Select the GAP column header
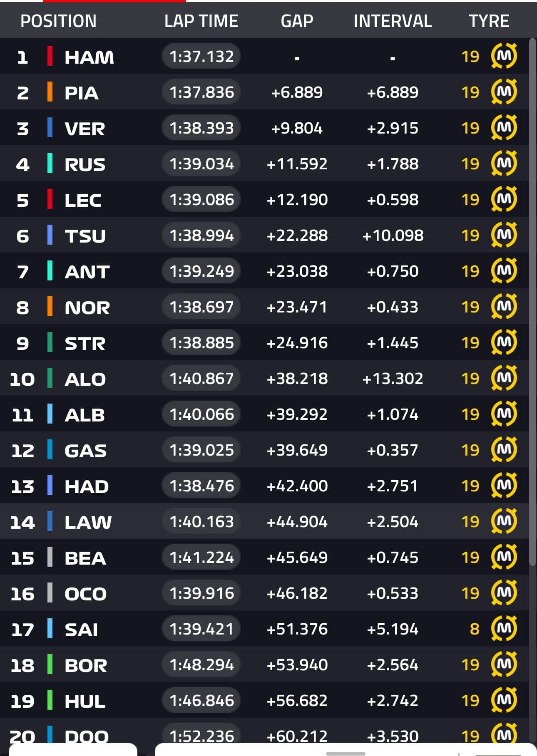 (297, 21)
